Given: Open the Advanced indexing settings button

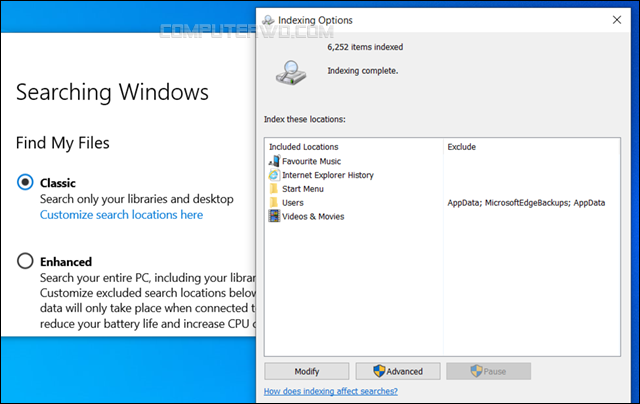Looking at the screenshot, I should pyautogui.click(x=398, y=371).
